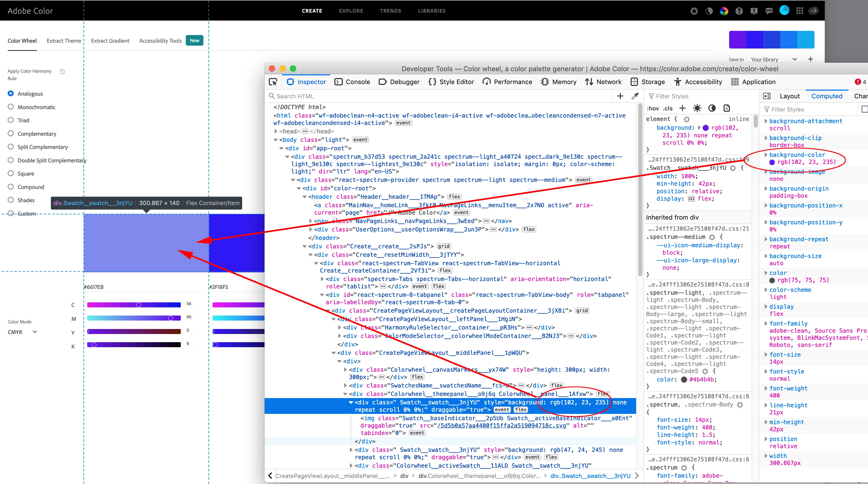This screenshot has height=484, width=868.
Task: Click the .cls class toggle button
Action: click(x=667, y=108)
